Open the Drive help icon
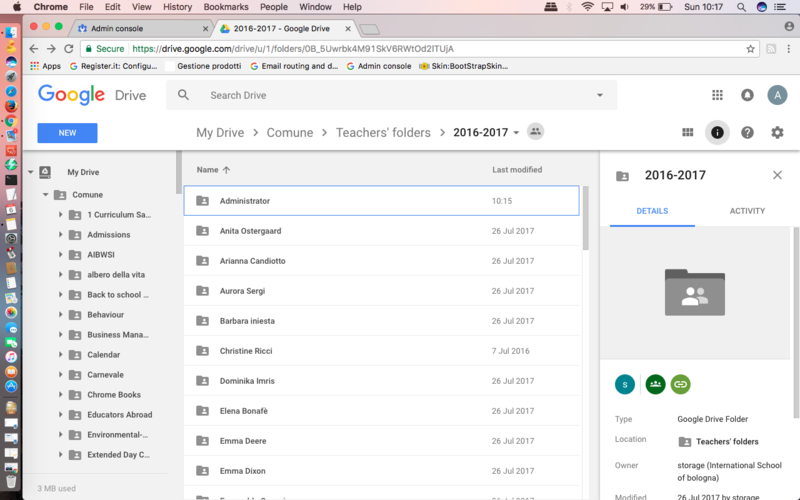Screen dimensions: 800x500 click(747, 133)
